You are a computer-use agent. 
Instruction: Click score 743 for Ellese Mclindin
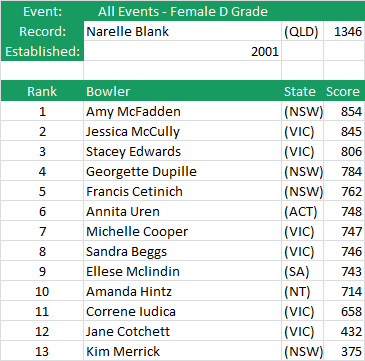[344, 271]
